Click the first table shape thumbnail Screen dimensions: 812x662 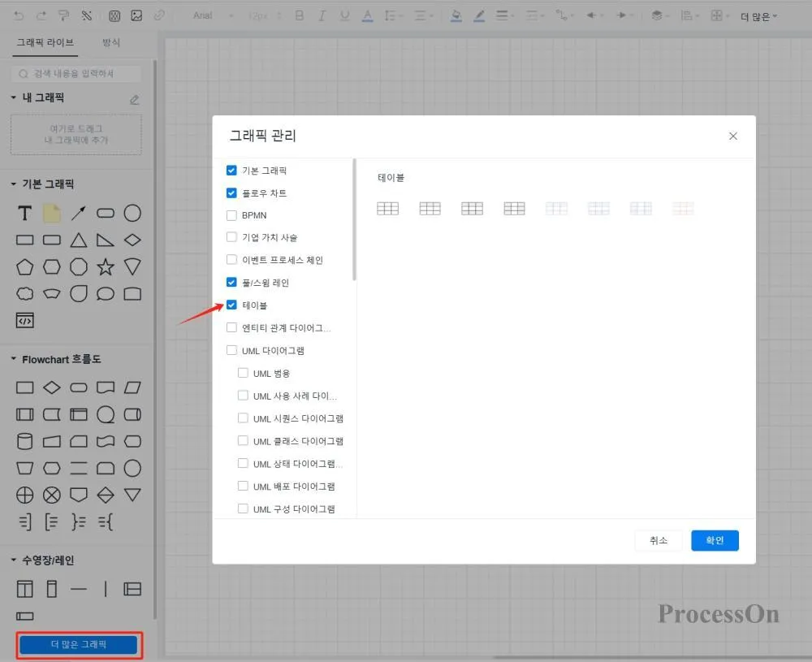click(x=387, y=209)
